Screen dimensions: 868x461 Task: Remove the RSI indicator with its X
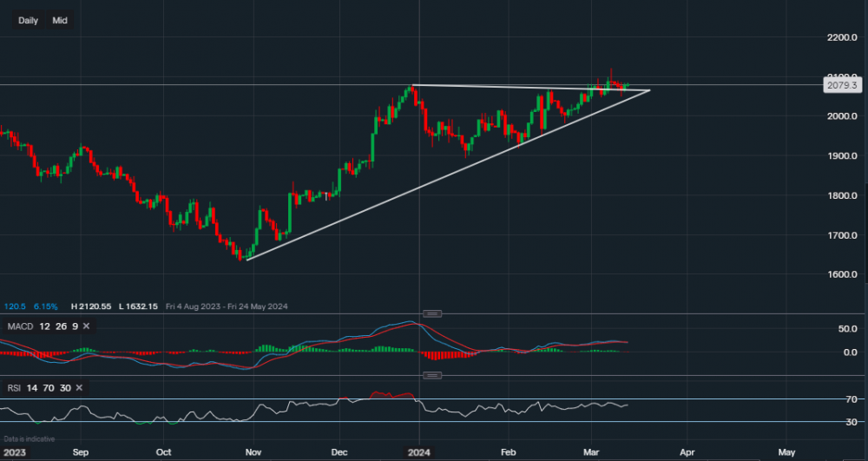click(x=80, y=386)
